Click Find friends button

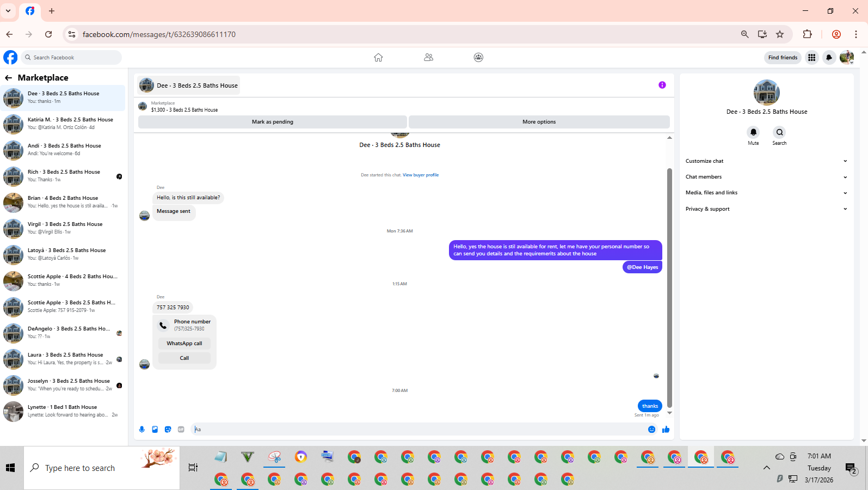tap(783, 57)
